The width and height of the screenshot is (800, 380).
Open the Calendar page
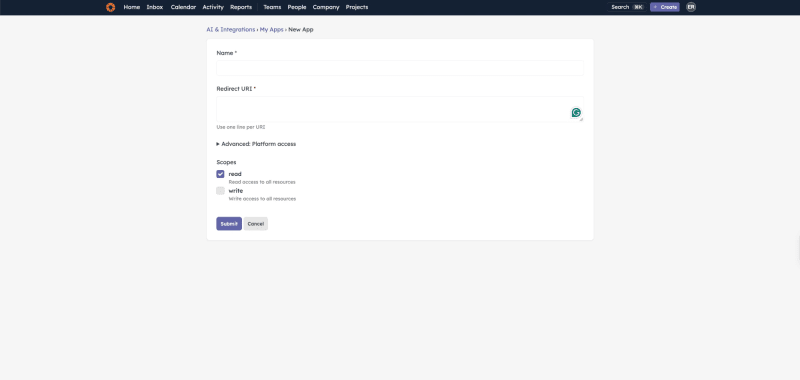tap(183, 7)
